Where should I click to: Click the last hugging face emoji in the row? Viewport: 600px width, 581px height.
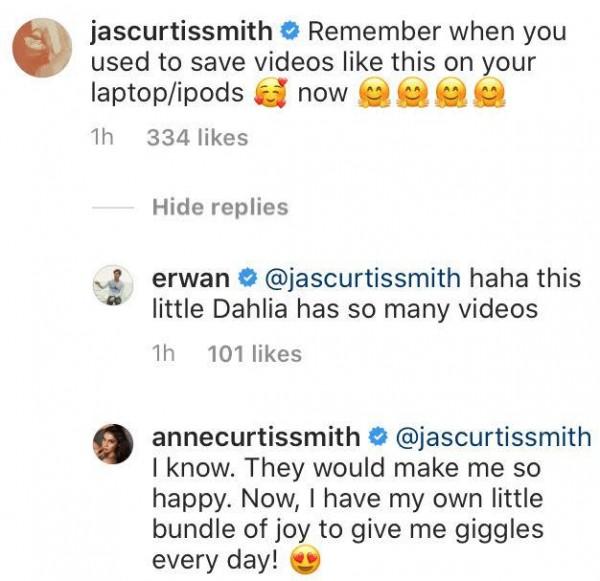coord(489,94)
